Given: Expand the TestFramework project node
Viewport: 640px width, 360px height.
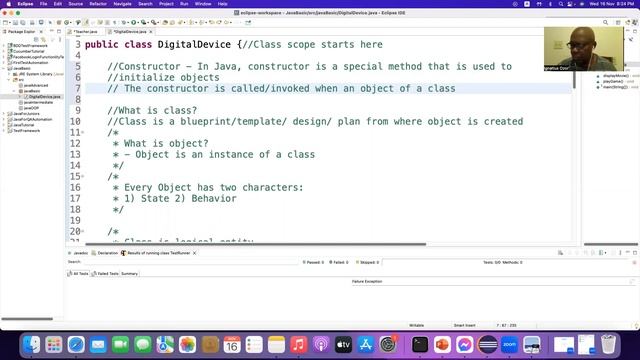Looking at the screenshot, I should pyautogui.click(x=4, y=131).
